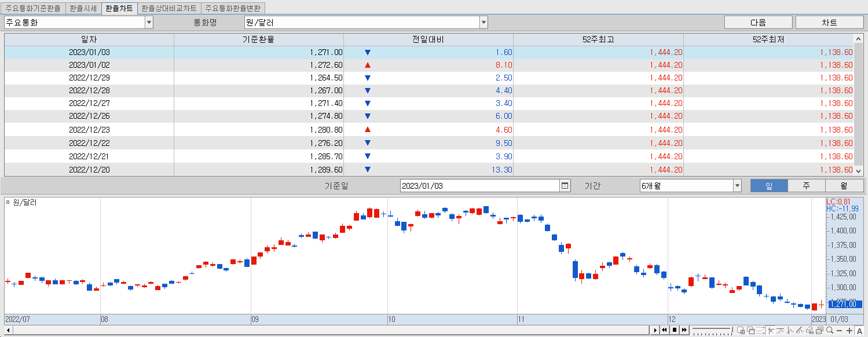868x337 pixels.
Task: Select the 월 monthly period toggle
Action: [844, 186]
